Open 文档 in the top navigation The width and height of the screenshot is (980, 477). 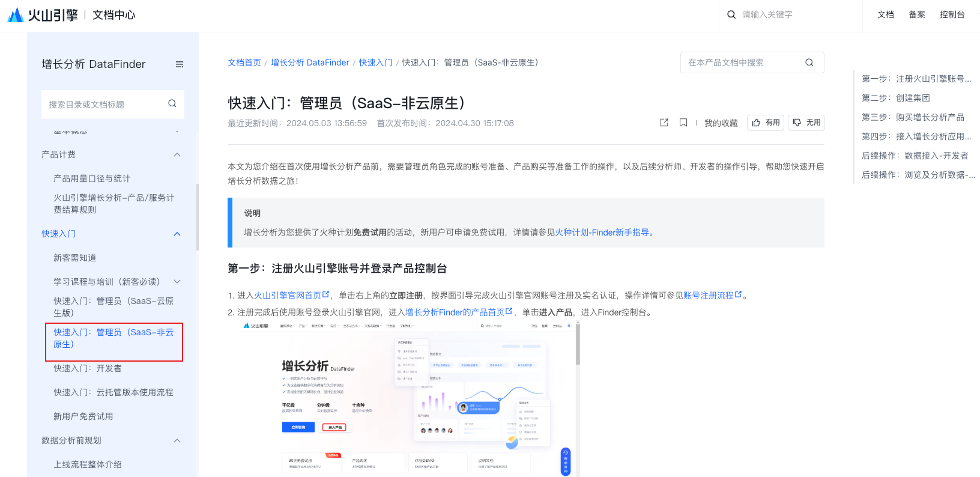click(x=886, y=14)
